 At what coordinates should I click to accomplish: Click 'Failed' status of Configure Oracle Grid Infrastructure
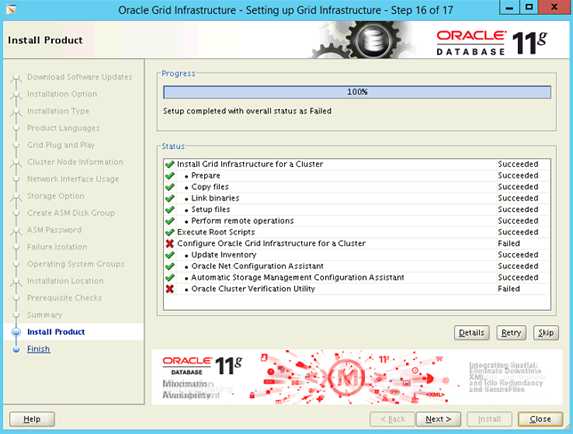tap(509, 243)
